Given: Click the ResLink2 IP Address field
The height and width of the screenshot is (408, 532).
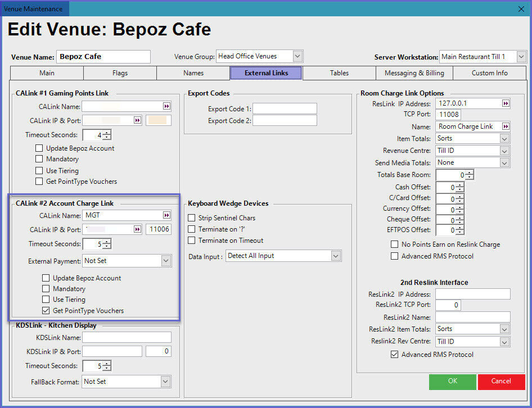Looking at the screenshot, I should [473, 294].
